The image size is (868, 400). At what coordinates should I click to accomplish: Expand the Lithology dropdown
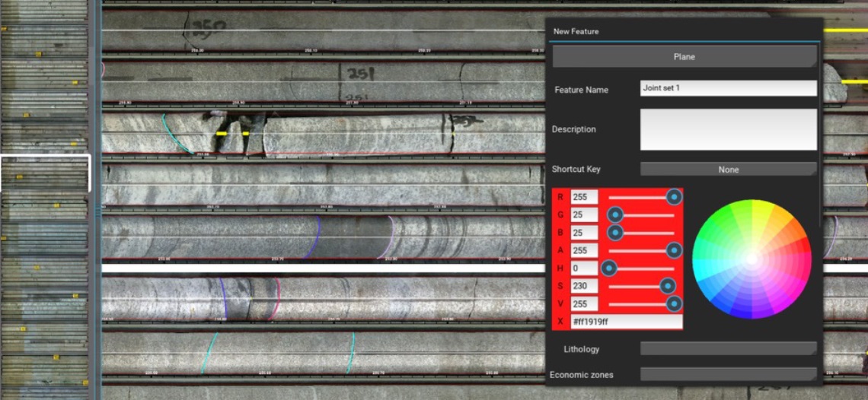[x=729, y=348]
